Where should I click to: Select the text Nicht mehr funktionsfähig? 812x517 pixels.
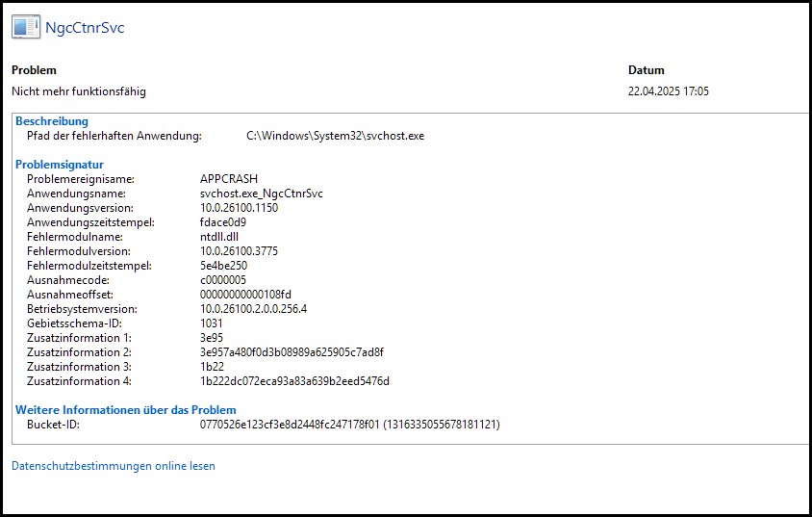coord(79,91)
